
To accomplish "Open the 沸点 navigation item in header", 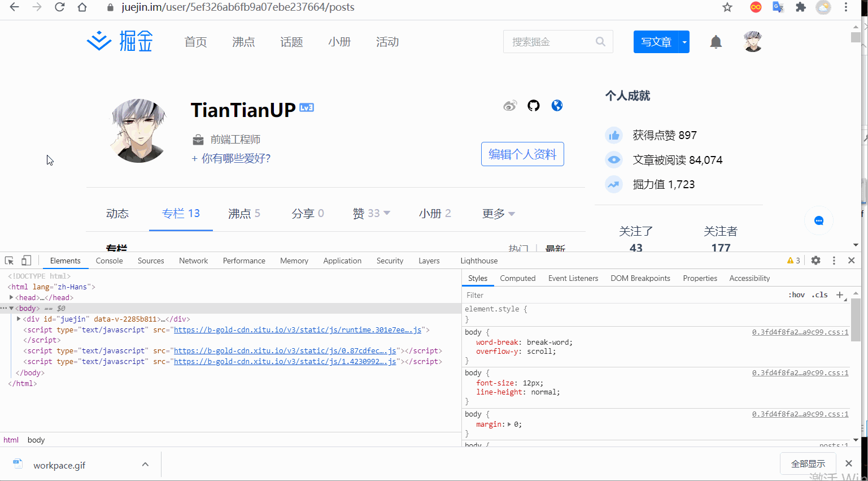I will click(243, 42).
